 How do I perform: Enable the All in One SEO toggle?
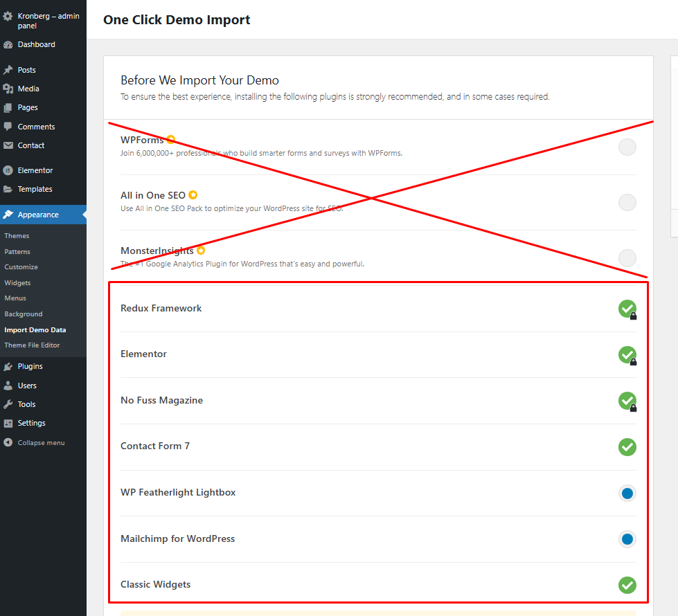coord(627,202)
